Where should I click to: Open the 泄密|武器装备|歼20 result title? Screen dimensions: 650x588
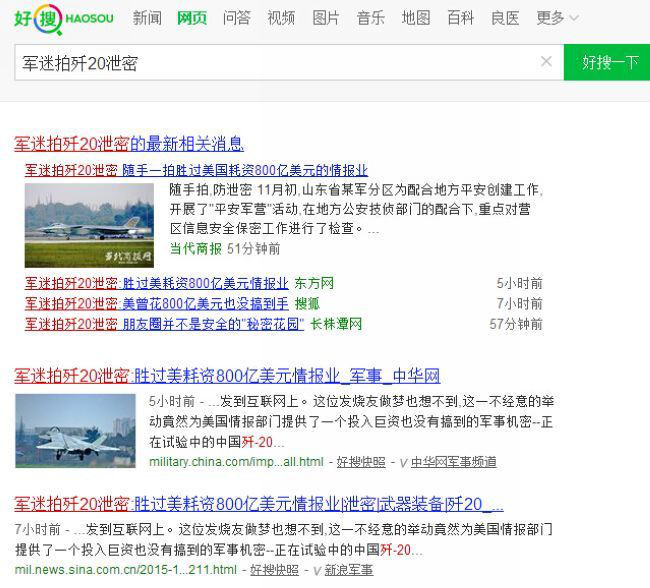point(259,504)
